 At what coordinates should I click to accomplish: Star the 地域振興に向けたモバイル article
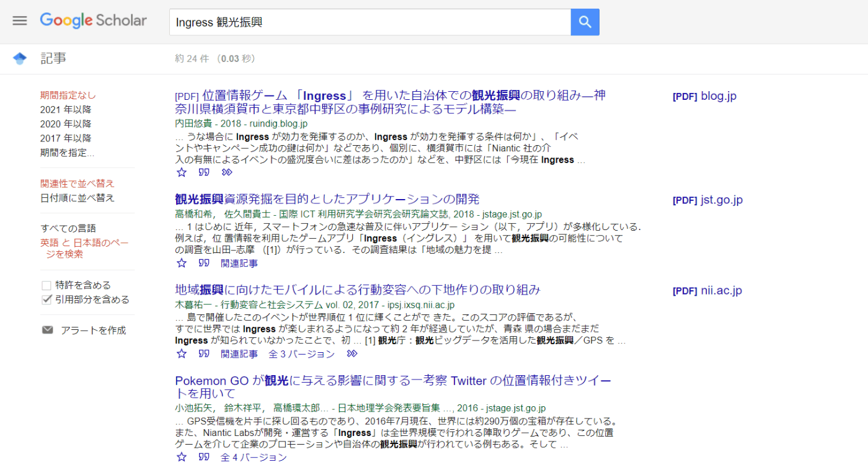point(181,353)
